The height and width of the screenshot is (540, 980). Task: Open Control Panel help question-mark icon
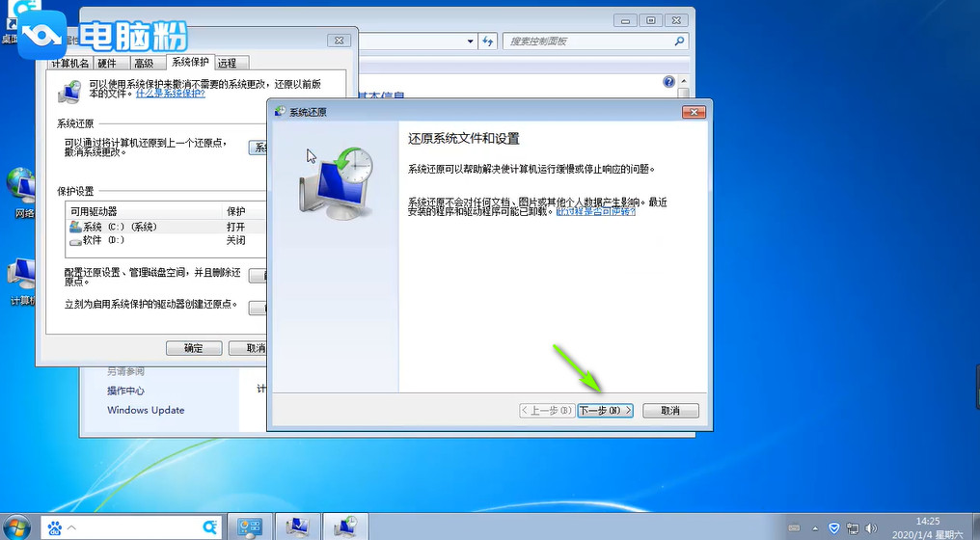click(x=668, y=81)
